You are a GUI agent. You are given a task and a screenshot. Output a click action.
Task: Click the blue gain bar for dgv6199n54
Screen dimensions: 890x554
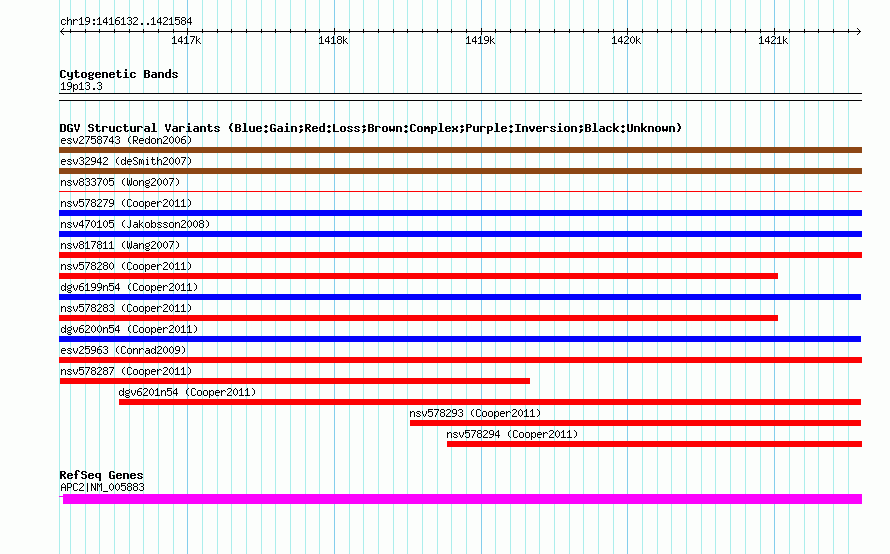pos(460,297)
